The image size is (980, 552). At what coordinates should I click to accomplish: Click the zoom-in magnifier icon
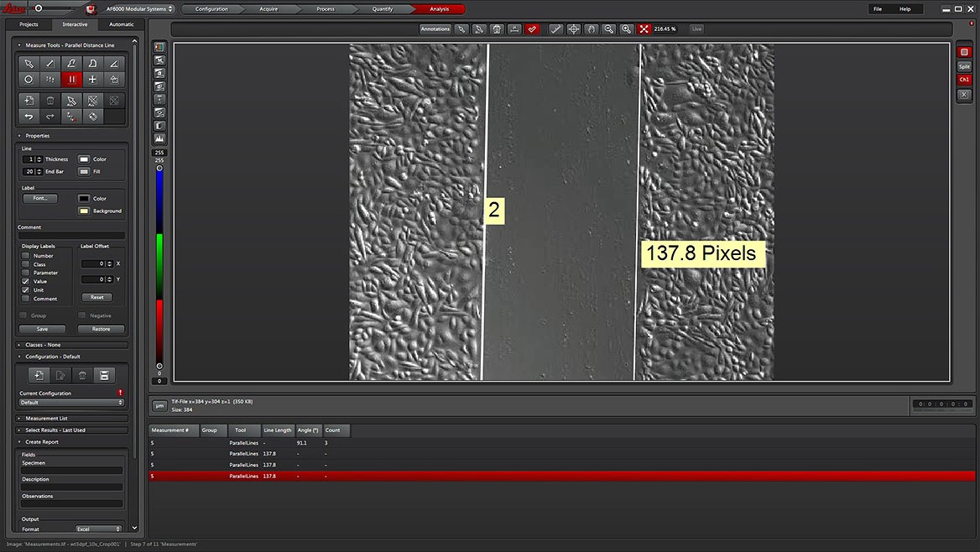coord(626,29)
